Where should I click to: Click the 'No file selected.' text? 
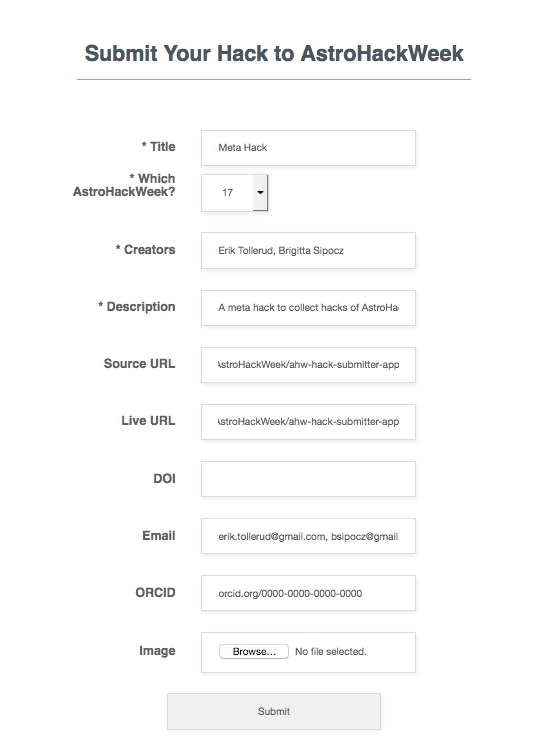330,652
